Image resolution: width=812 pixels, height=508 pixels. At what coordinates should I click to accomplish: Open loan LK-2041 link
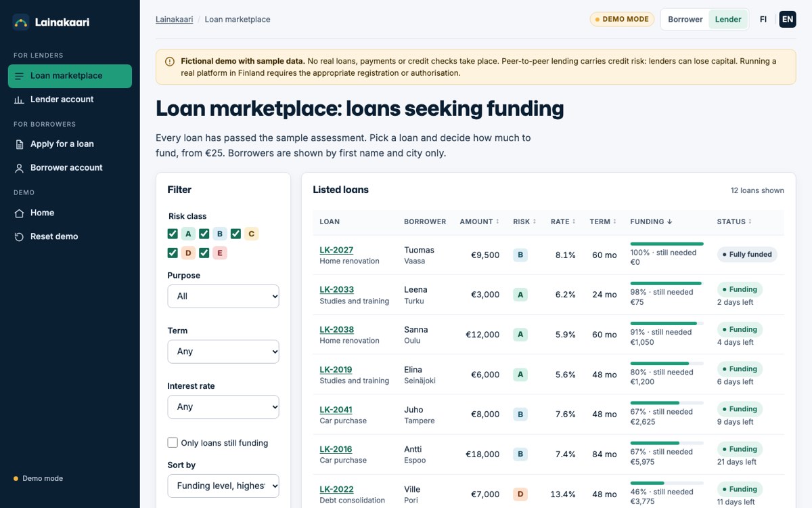336,409
